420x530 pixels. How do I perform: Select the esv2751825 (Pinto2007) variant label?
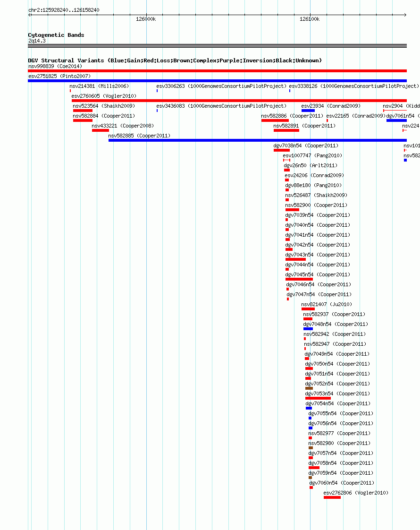pos(59,76)
